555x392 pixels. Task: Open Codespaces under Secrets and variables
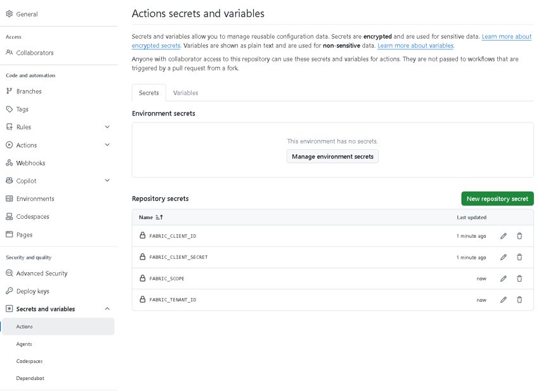click(29, 361)
